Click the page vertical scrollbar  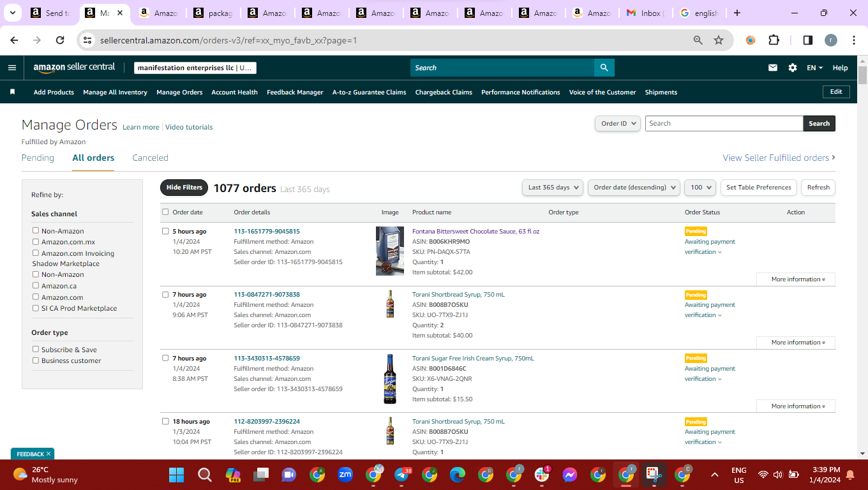coord(863,77)
